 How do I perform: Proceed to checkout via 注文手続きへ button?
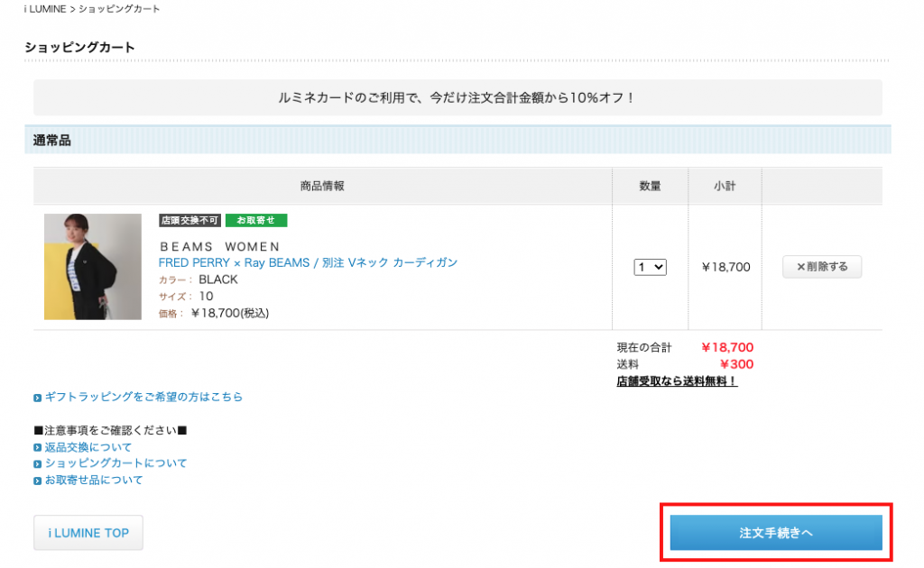point(775,533)
